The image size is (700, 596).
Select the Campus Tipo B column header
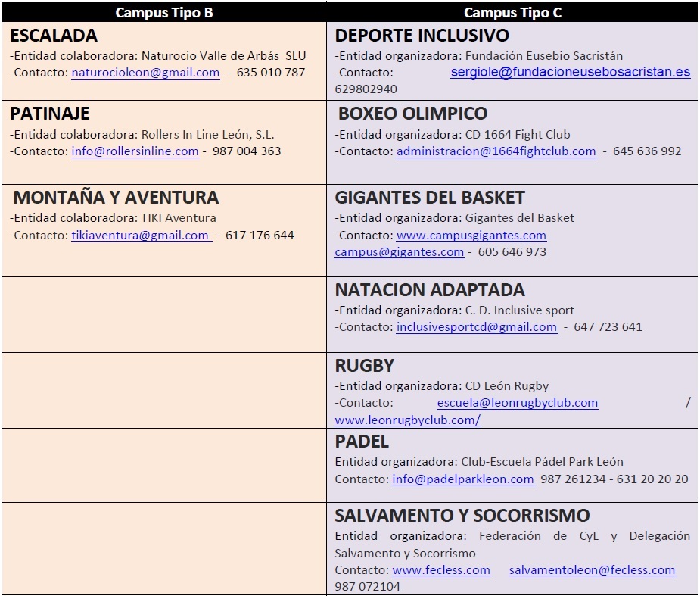(x=164, y=13)
